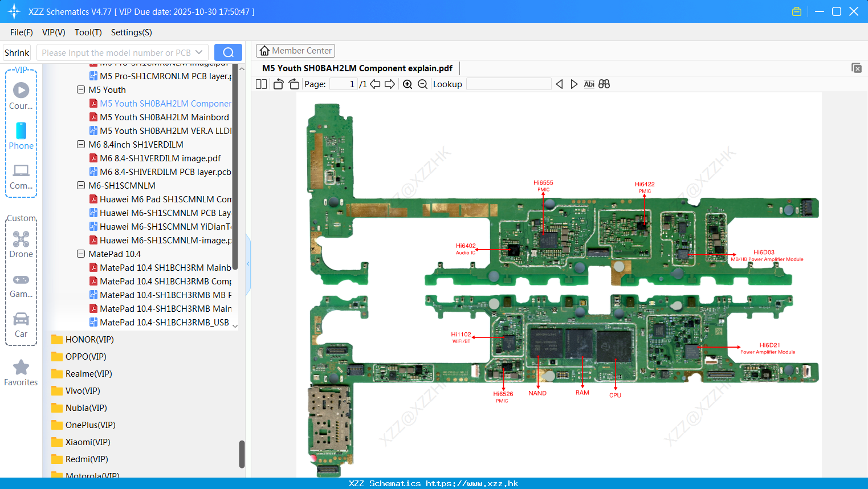Open HONOR(VIP) folder
The height and width of the screenshot is (489, 868).
click(x=83, y=339)
